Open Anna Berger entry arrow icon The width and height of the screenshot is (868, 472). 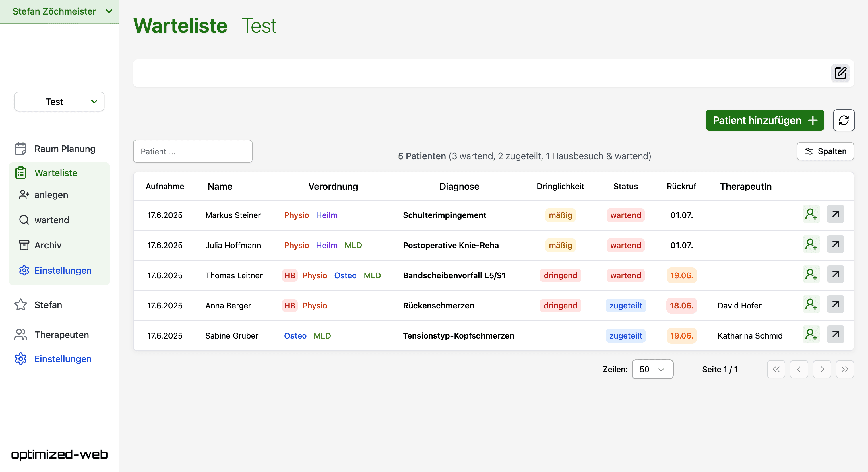(x=835, y=304)
